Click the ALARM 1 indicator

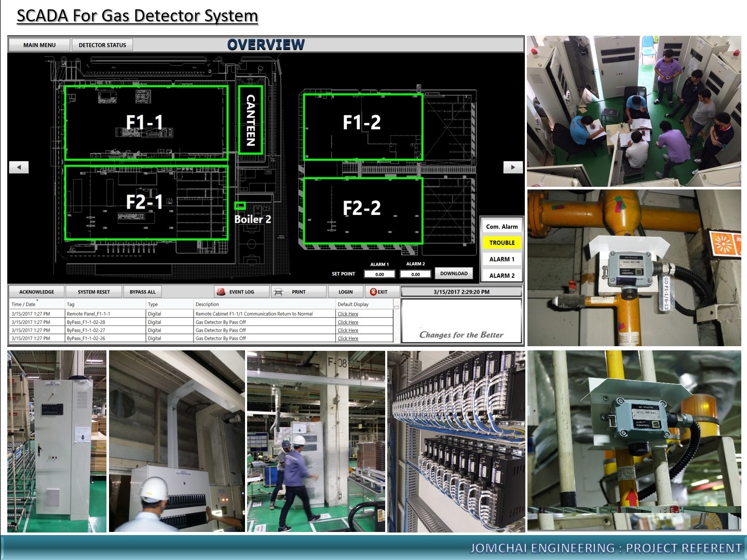pos(502,259)
